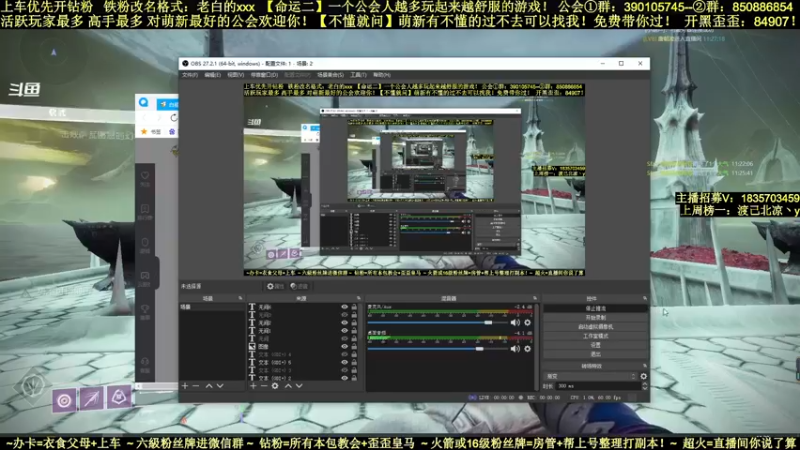The height and width of the screenshot is (450, 800).
Task: Pop out the Scene Transitions (转场特效) panel
Action: (x=645, y=366)
